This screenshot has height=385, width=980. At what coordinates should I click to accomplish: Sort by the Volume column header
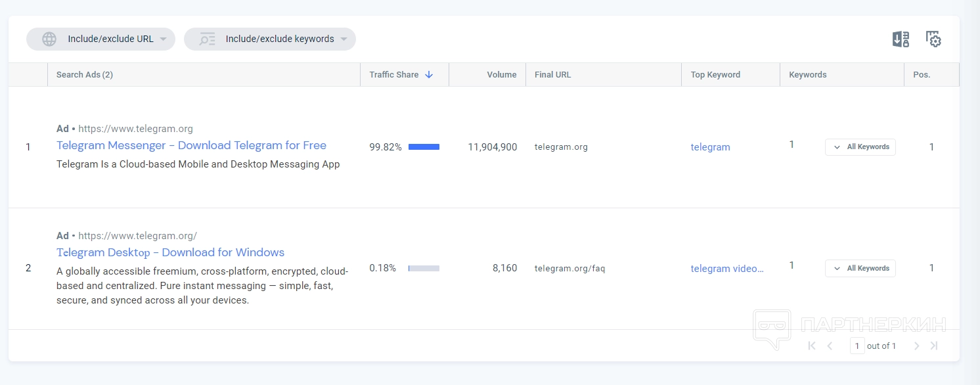click(501, 75)
